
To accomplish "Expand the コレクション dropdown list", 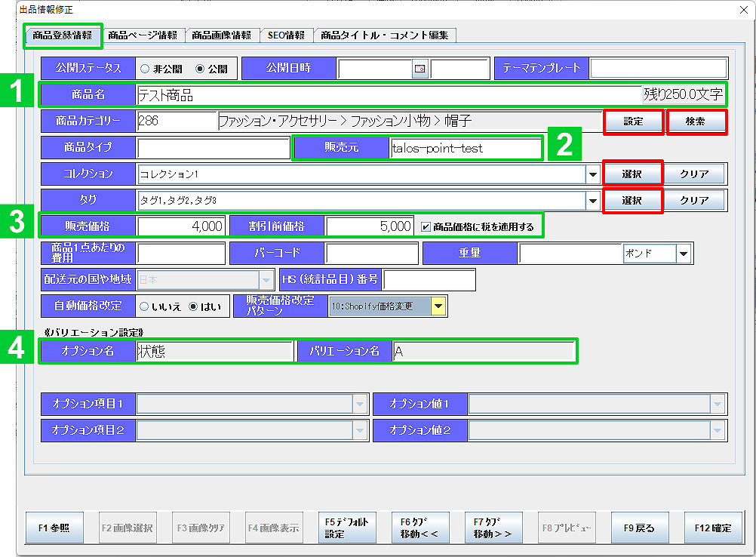I will coord(593,174).
